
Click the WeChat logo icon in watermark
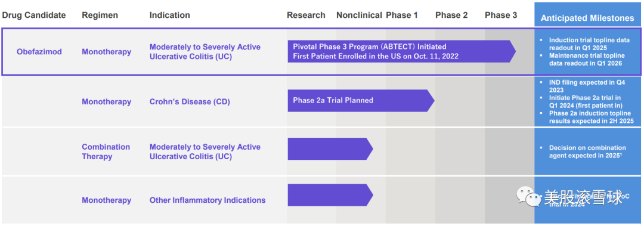[528, 197]
